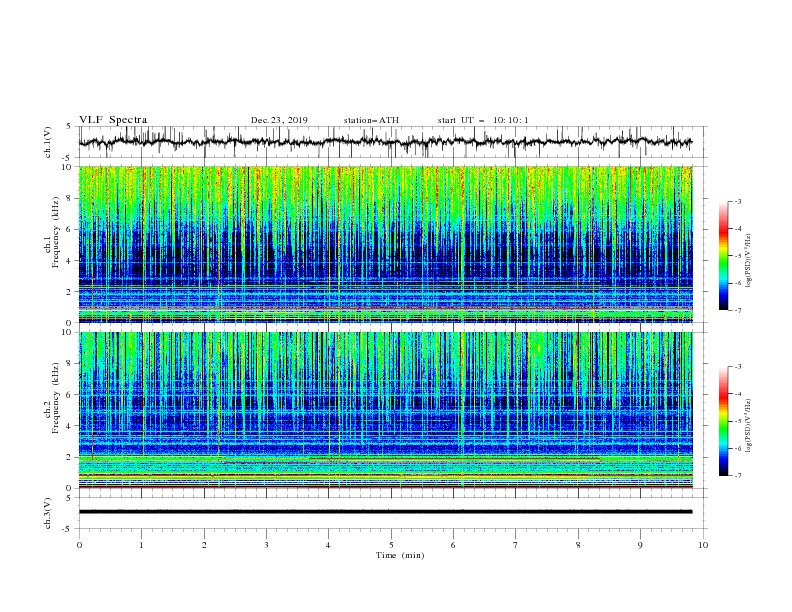
Task: Click the time axis tick label "0"
Action: point(79,545)
